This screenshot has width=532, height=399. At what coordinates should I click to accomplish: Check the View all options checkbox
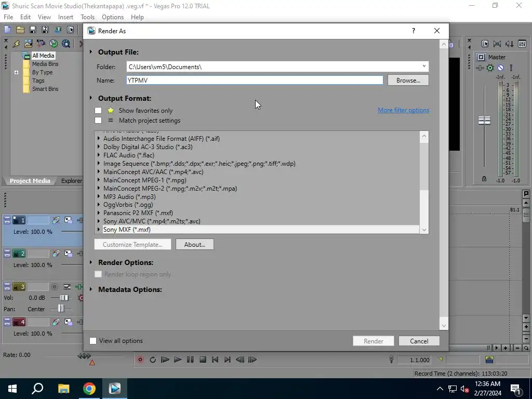click(x=93, y=341)
